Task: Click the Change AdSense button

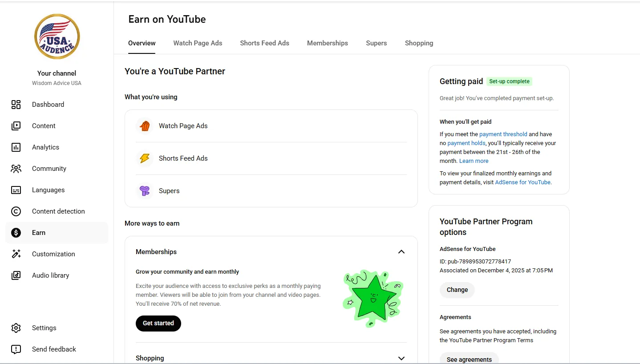Action: [457, 290]
